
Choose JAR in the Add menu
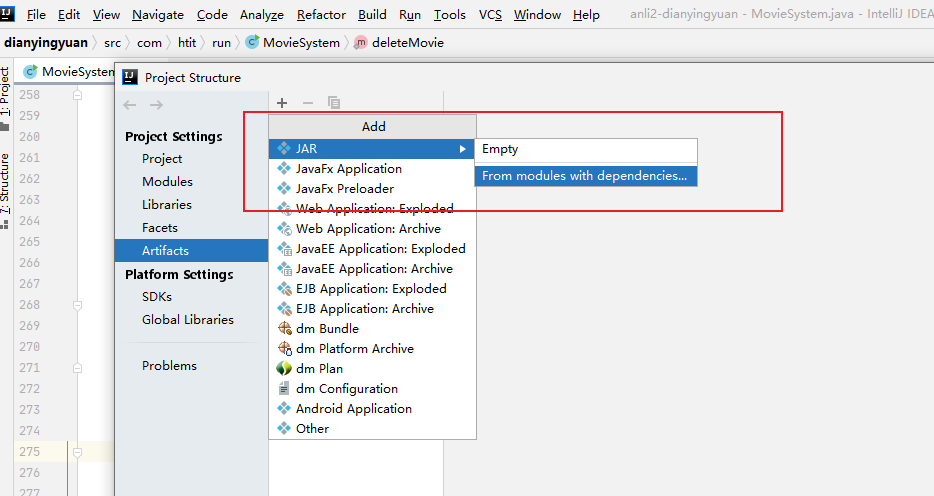coord(372,149)
